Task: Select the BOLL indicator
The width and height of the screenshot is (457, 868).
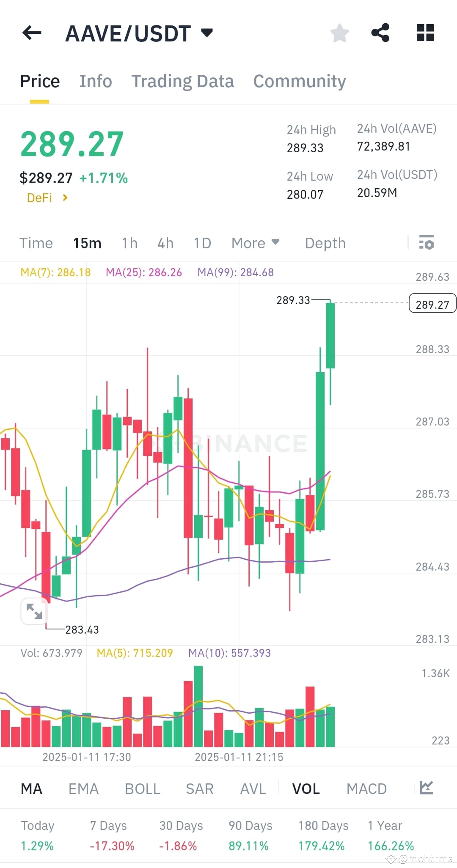Action: 142,788
